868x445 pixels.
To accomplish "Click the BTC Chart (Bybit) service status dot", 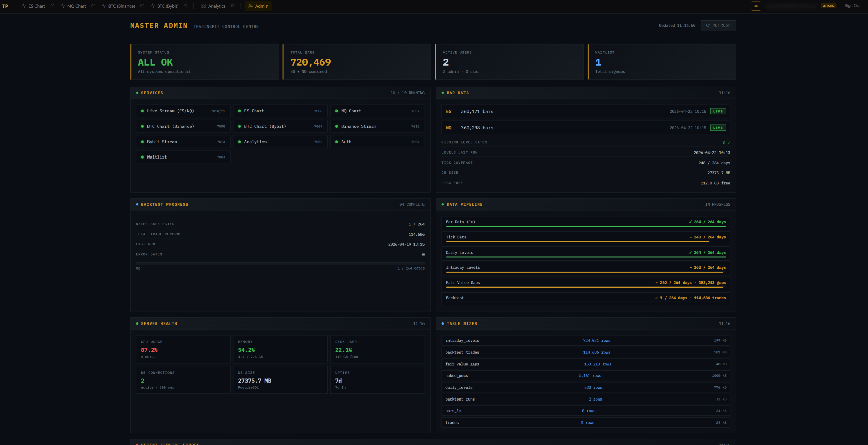I will coord(239,126).
